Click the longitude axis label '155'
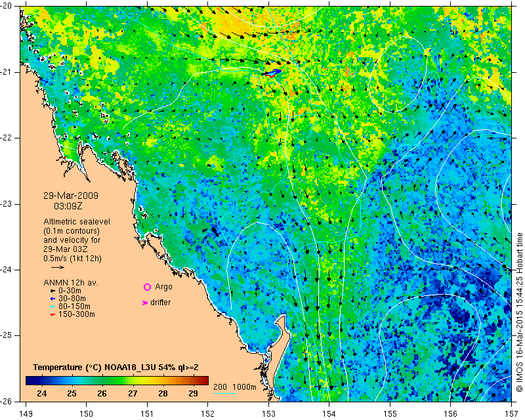The image size is (525, 420). point(390,414)
